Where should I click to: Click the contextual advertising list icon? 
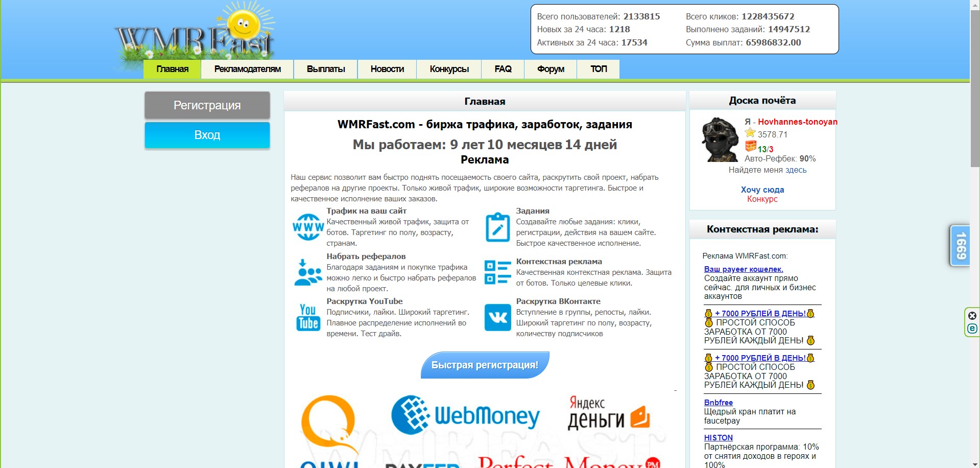tap(497, 272)
